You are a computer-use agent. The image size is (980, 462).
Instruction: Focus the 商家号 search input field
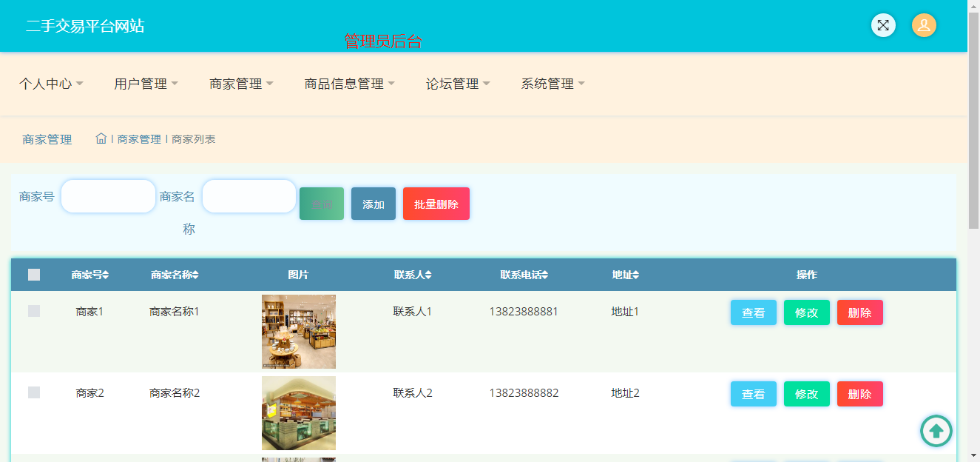pos(108,196)
